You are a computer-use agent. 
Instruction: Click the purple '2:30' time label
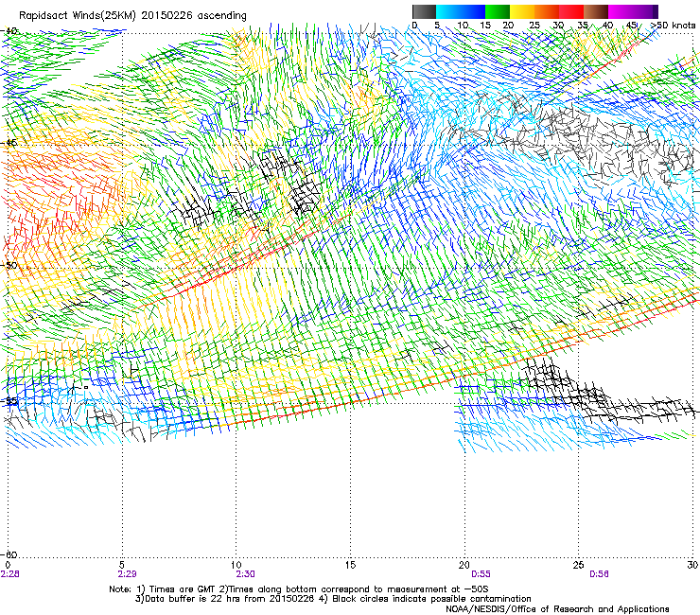coord(246,574)
